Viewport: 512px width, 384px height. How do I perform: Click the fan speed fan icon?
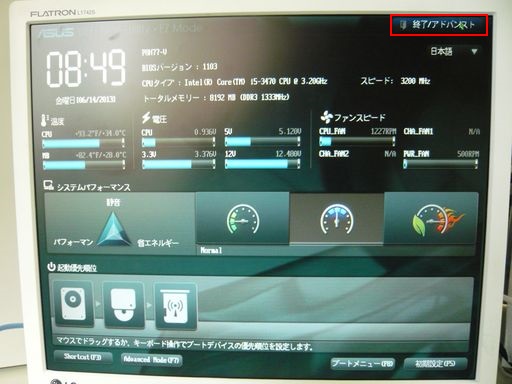click(x=327, y=117)
